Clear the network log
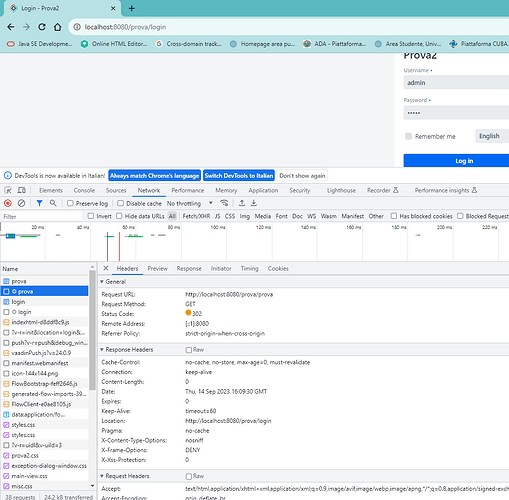509x500 pixels. (x=21, y=203)
